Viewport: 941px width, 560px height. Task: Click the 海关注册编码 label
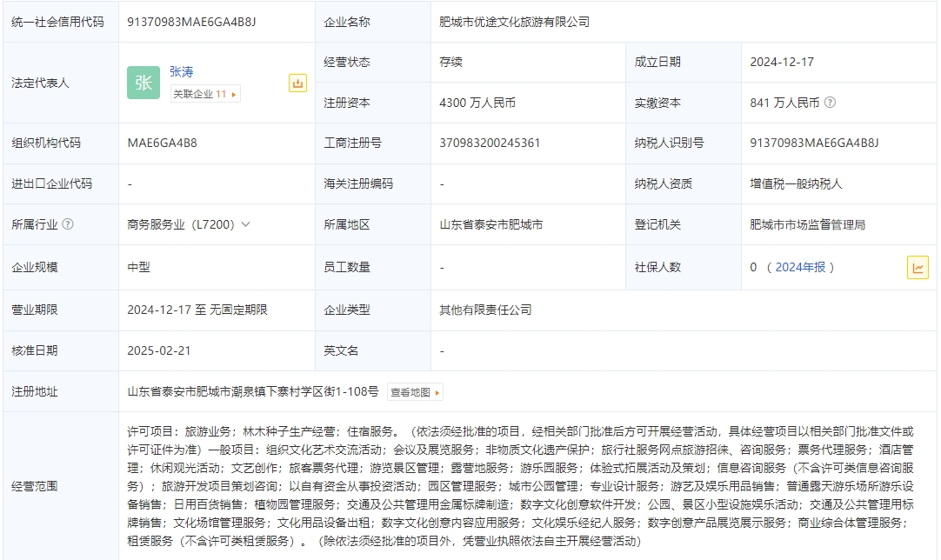pos(358,183)
